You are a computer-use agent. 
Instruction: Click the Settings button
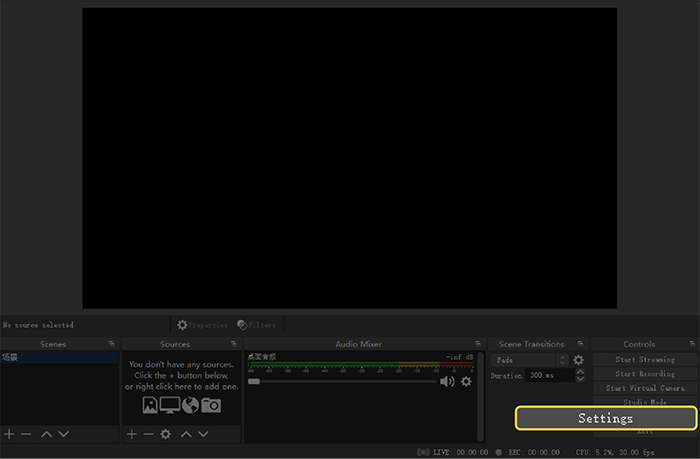(x=605, y=418)
